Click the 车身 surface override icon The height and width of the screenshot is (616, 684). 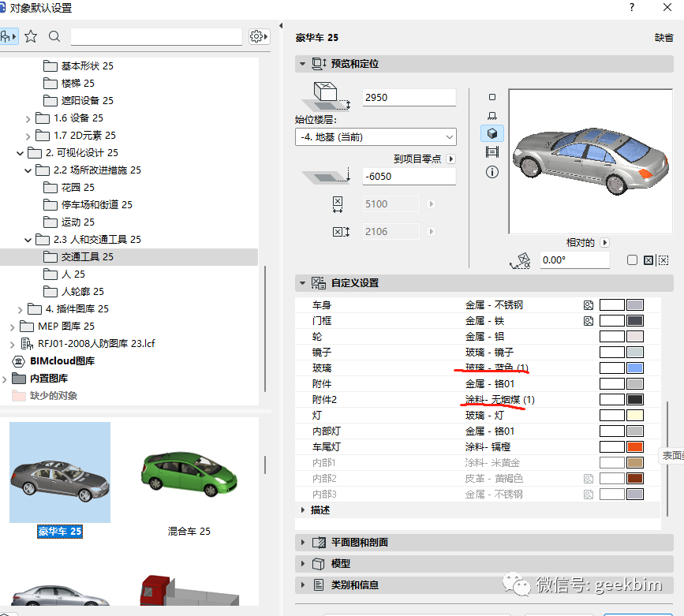[x=589, y=305]
